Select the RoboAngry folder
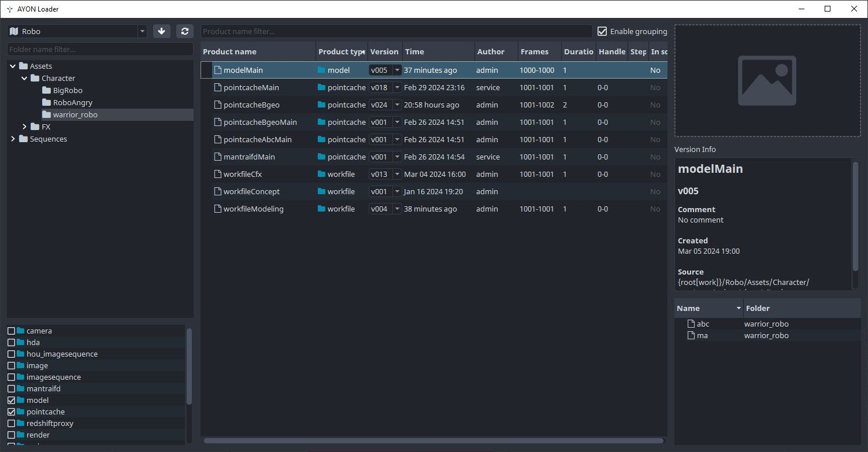 tap(72, 102)
